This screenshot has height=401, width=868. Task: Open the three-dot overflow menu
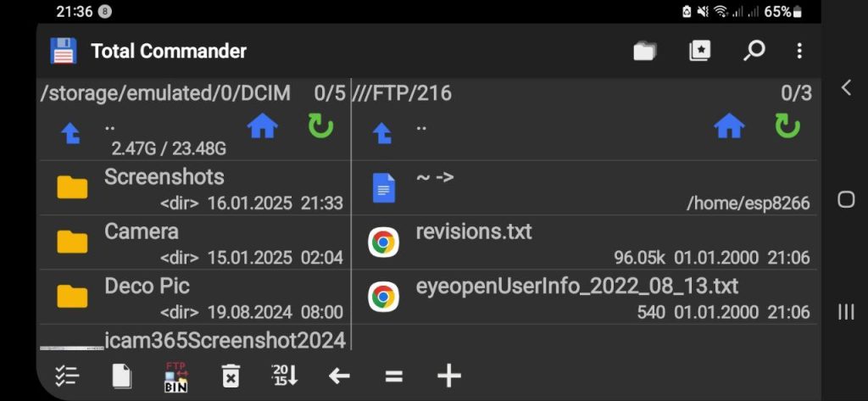[798, 51]
